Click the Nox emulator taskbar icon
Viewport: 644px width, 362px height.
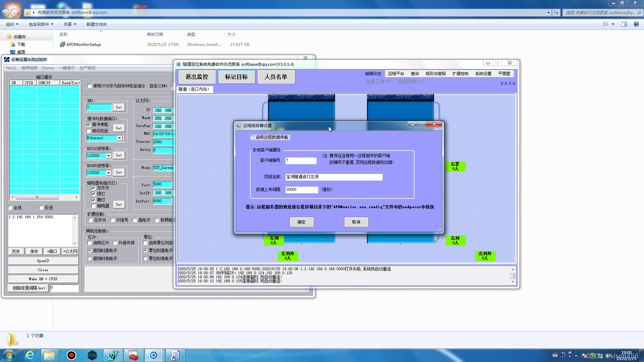pyautogui.click(x=92, y=355)
